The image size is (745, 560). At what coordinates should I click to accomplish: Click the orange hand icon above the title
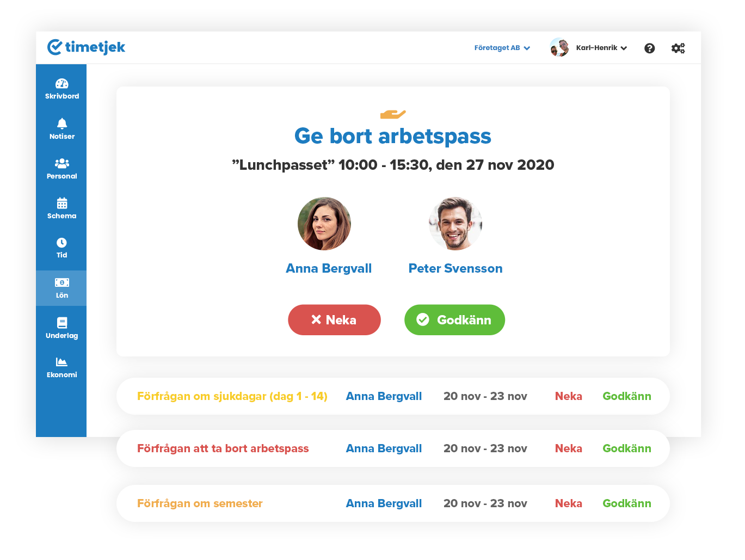[393, 114]
